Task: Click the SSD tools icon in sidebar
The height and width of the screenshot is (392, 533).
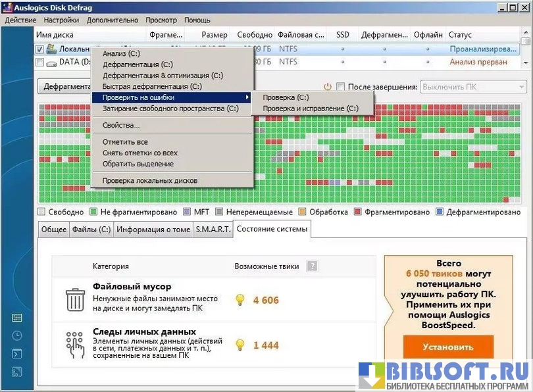Action: (17, 372)
